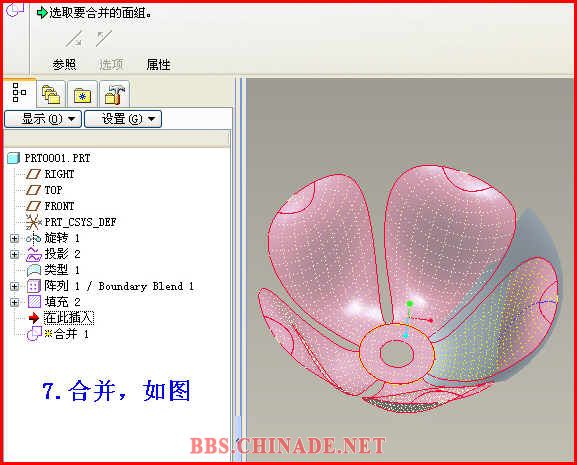This screenshot has width=577, height=465.
Task: Expand the 填充 2 tree node
Action: [14, 302]
